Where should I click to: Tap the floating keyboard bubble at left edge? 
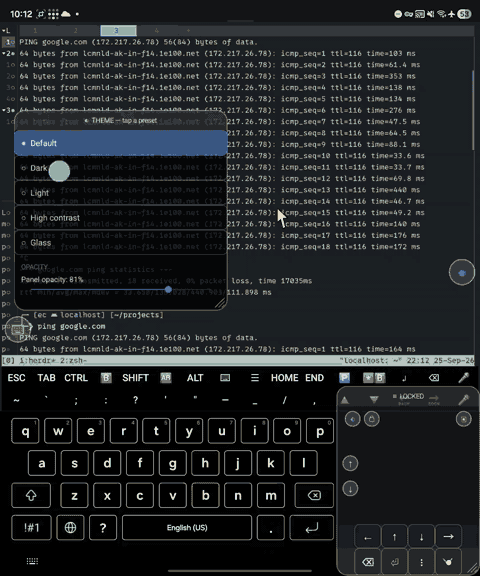[x=18, y=329]
